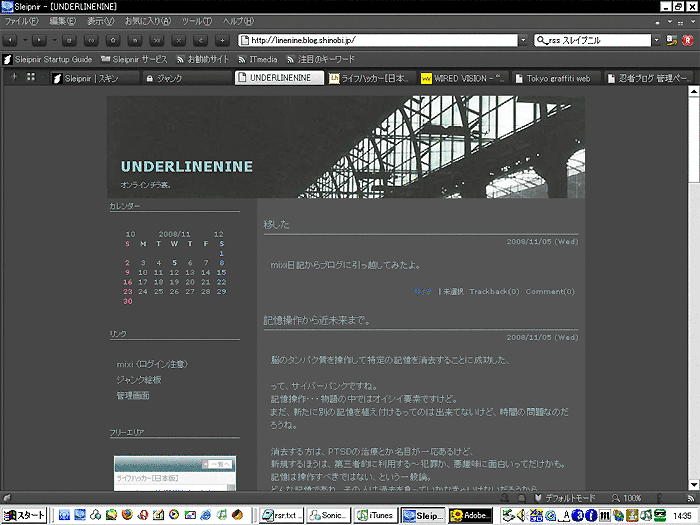Click the volume speaker tray icon

(521, 516)
